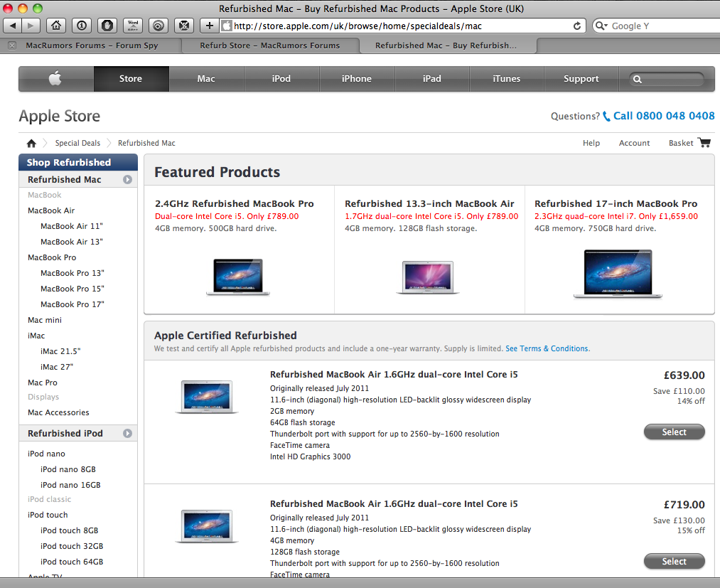The image size is (720, 588).
Task: Open Mac Accessories in sidebar
Action: click(x=58, y=412)
